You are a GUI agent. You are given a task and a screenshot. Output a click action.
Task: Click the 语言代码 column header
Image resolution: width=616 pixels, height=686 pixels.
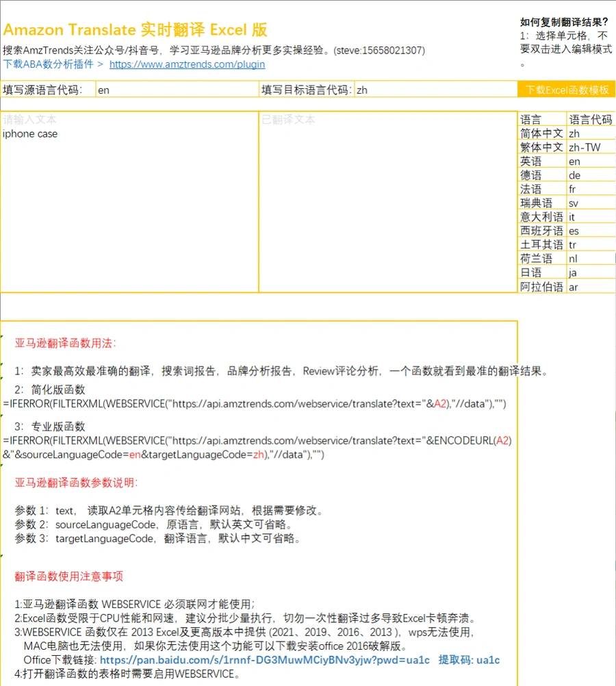point(591,119)
